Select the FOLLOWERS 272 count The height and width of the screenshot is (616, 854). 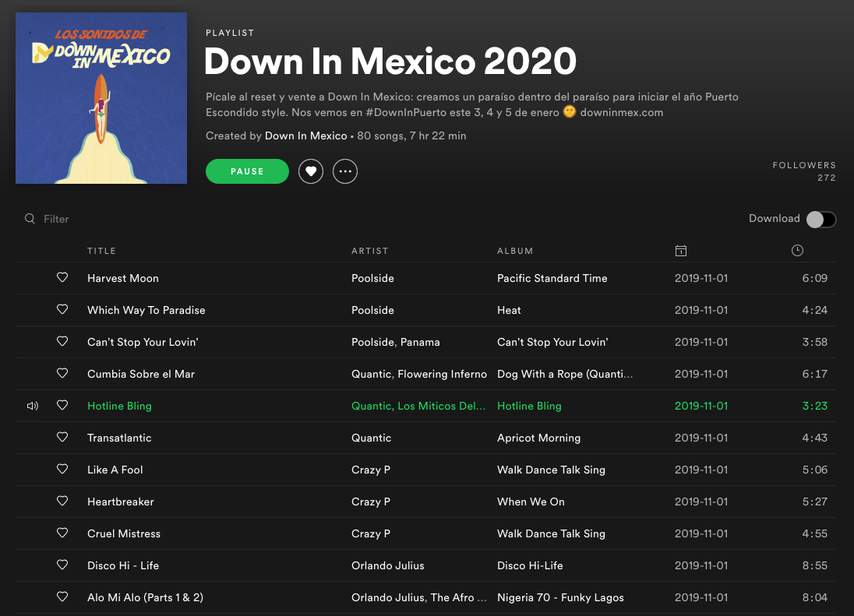tap(804, 171)
